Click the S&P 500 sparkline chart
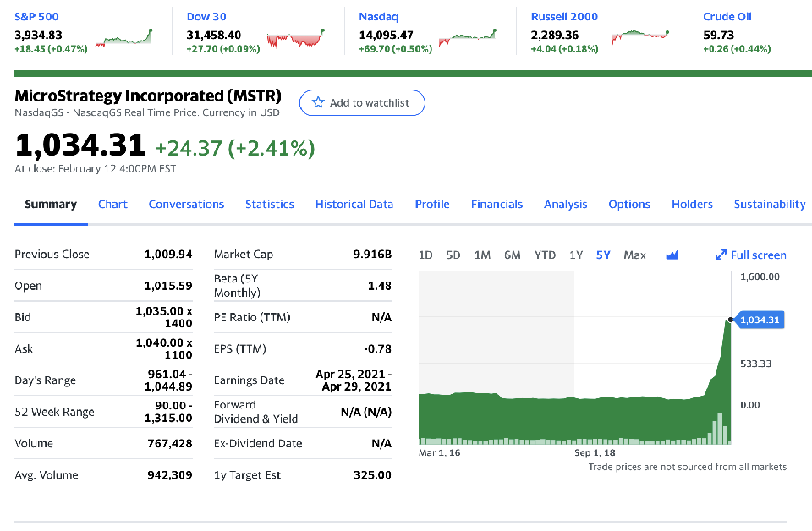 click(123, 39)
